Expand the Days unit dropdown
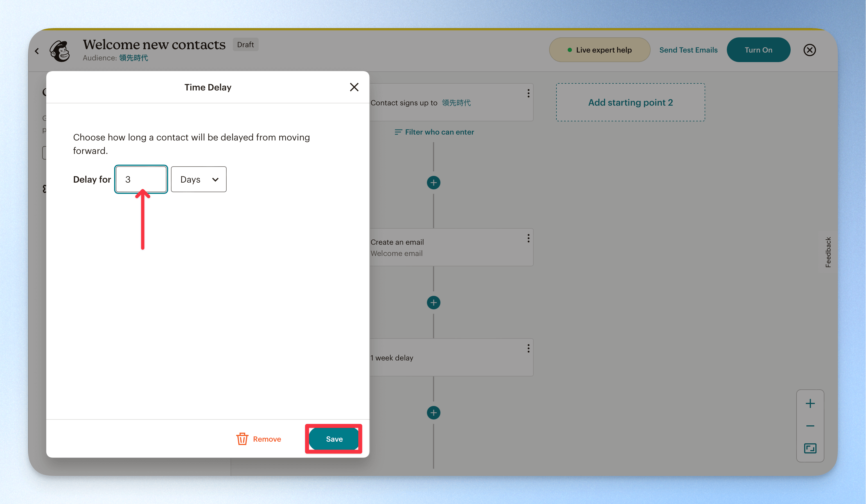The width and height of the screenshot is (866, 504). pyautogui.click(x=199, y=179)
